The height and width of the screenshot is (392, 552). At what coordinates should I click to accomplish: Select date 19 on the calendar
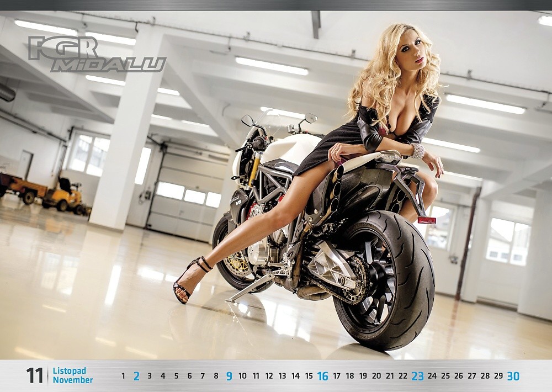pos(363,376)
